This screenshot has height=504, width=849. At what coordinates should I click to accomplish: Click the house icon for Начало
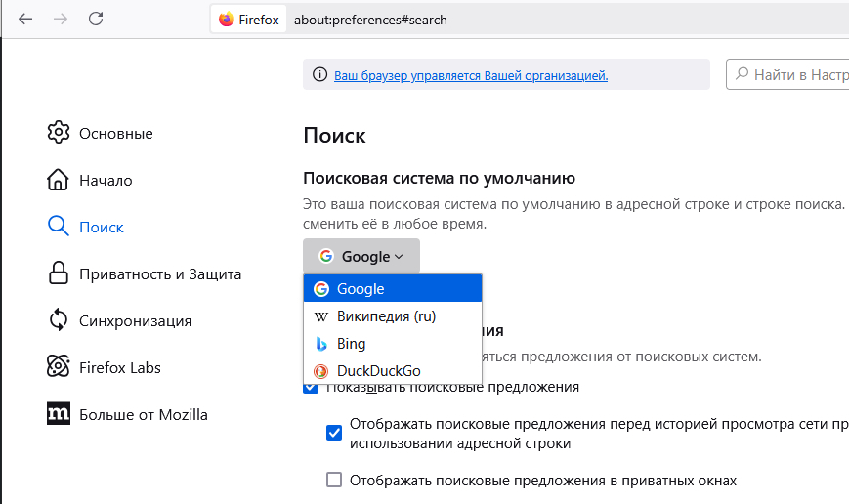(59, 180)
